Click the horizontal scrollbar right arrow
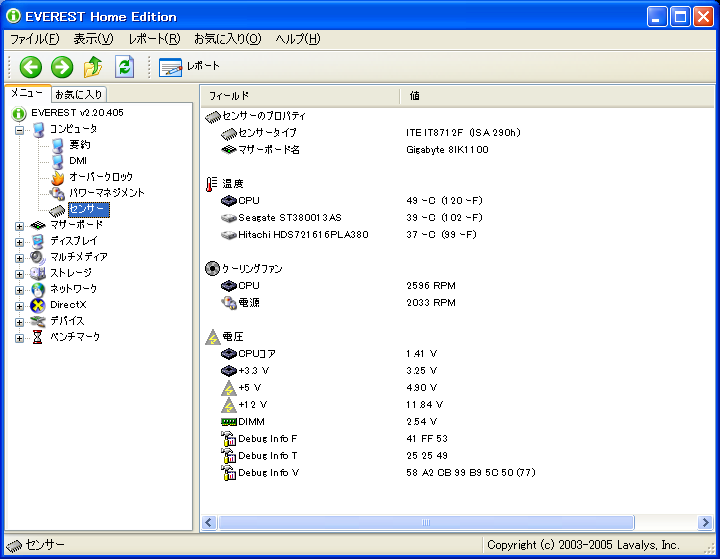 pos(705,523)
